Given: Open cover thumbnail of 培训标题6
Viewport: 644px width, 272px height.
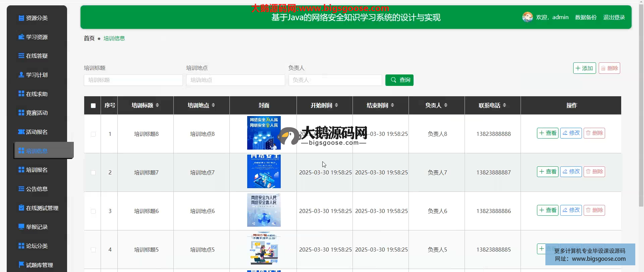Looking at the screenshot, I should [264, 210].
